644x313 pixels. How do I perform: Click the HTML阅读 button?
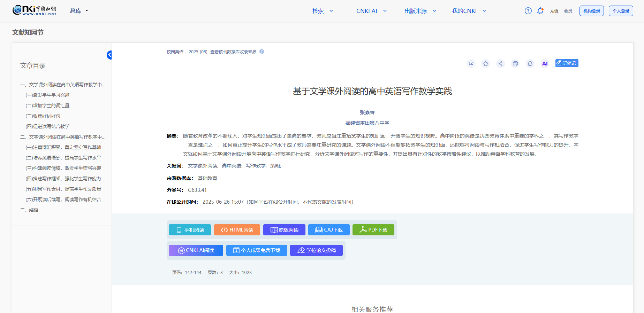pos(237,230)
